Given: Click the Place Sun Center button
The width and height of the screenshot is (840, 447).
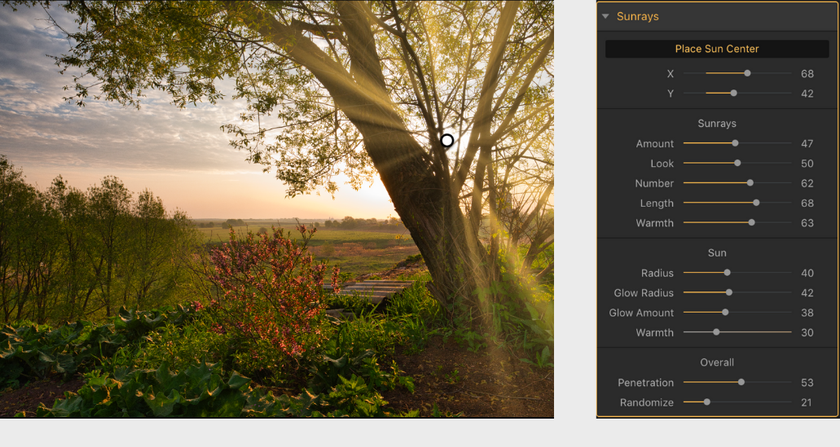Looking at the screenshot, I should [x=717, y=49].
